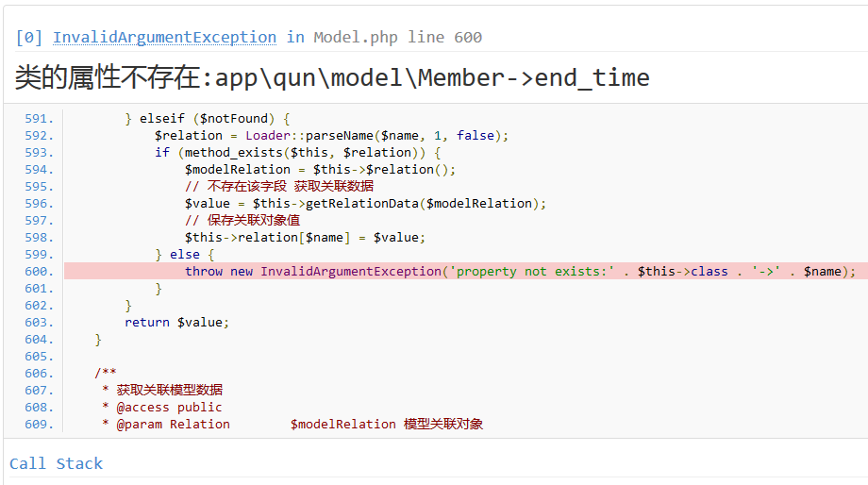Click the Loader::parseName code line
The height and width of the screenshot is (485, 868).
[x=331, y=136]
